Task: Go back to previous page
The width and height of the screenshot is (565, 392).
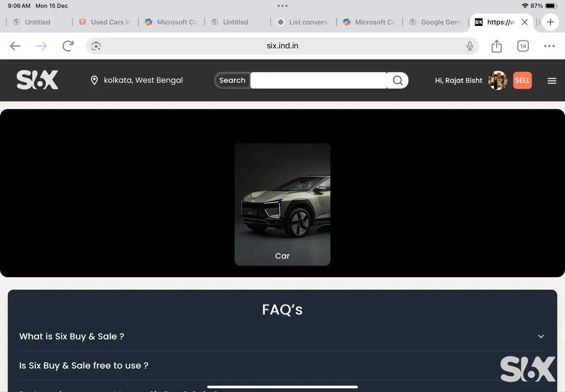Action: point(15,46)
